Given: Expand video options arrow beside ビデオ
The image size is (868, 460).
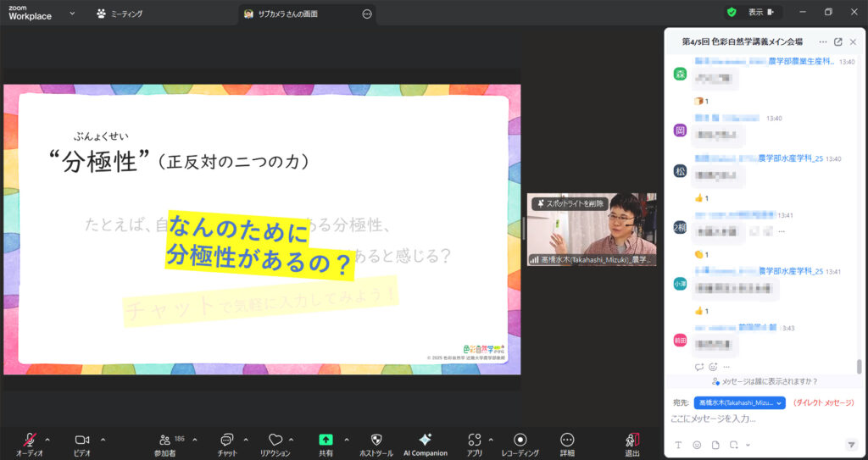Looking at the screenshot, I should (x=103, y=439).
